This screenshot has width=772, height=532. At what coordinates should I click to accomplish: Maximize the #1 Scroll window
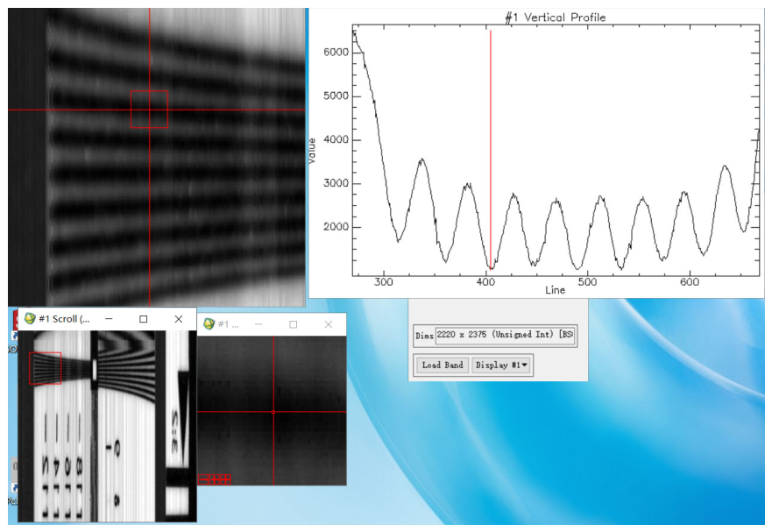144,319
